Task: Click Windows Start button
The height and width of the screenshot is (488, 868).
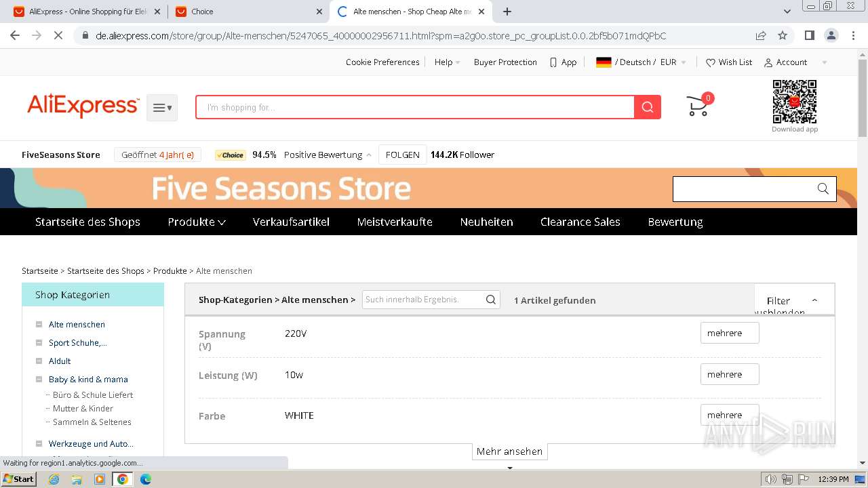Action: [18, 479]
